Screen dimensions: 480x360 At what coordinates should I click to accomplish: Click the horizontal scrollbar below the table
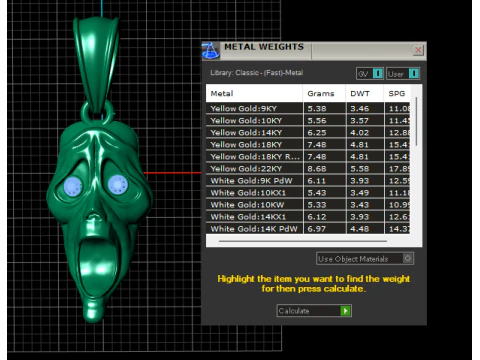(303, 241)
